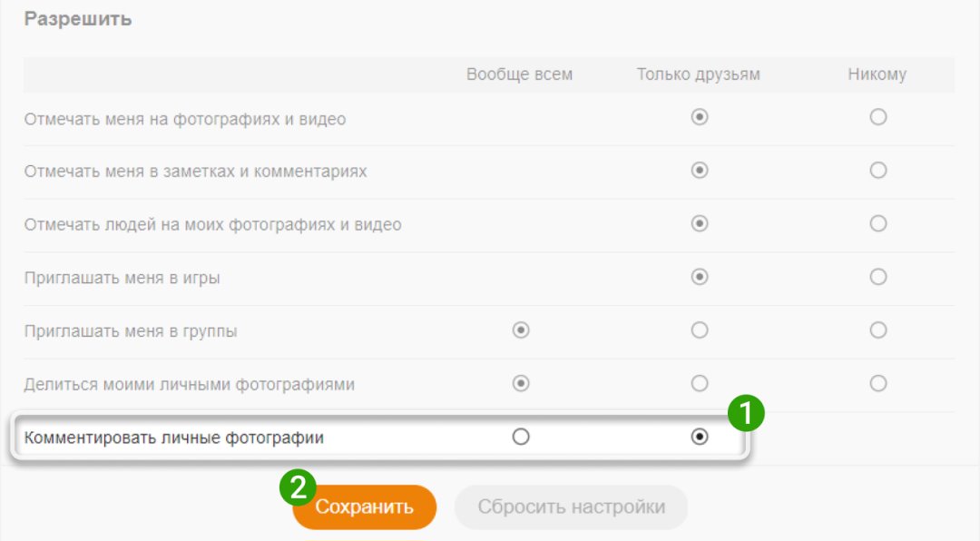Select 'Никому' for sharing my personal photos

click(877, 384)
